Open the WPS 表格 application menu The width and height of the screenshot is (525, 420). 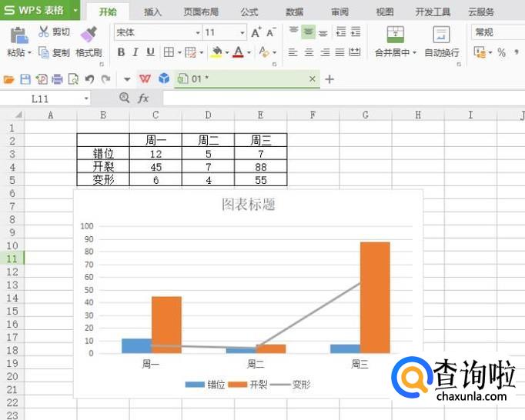click(x=40, y=10)
